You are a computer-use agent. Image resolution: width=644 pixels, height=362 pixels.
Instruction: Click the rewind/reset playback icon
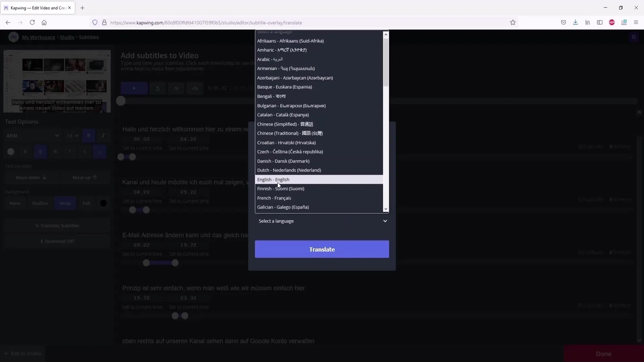157,88
